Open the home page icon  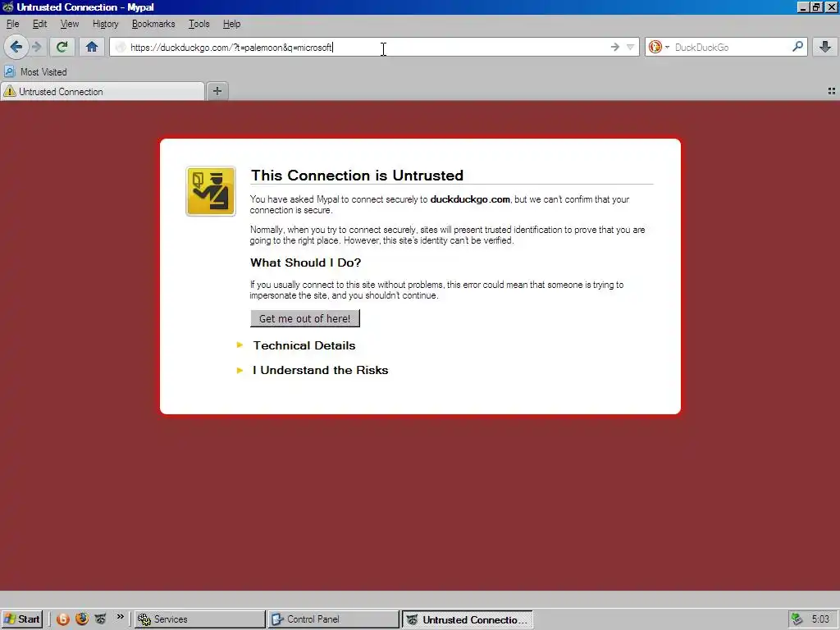click(x=92, y=47)
